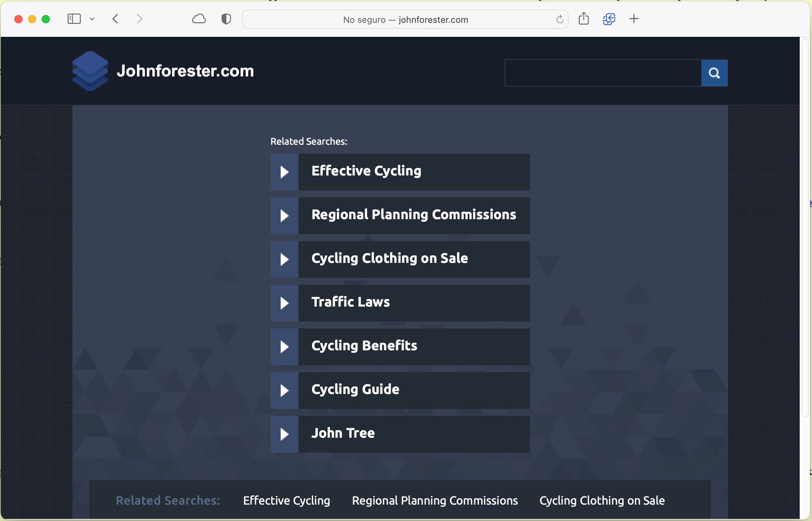Click the green fullscreen window button
Screen dimensions: 812x521
(x=46, y=19)
